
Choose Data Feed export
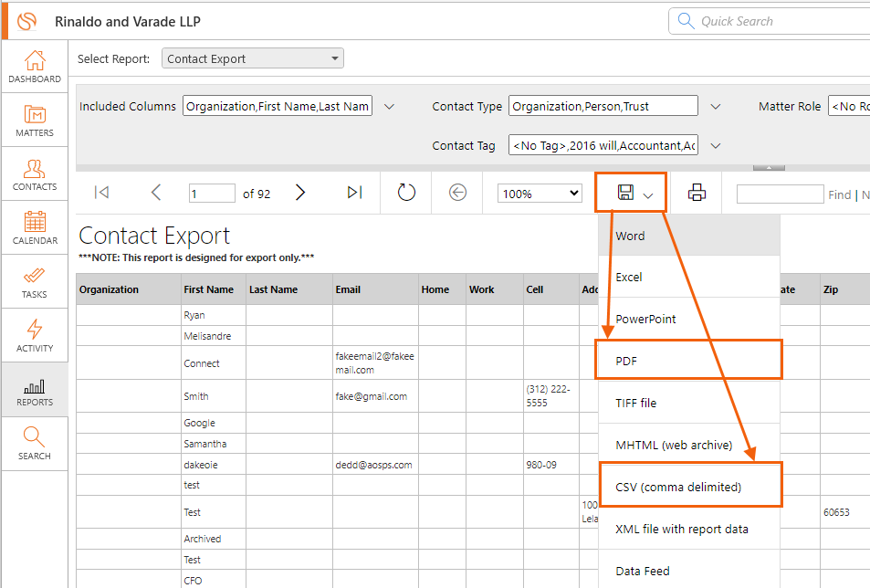pos(689,571)
